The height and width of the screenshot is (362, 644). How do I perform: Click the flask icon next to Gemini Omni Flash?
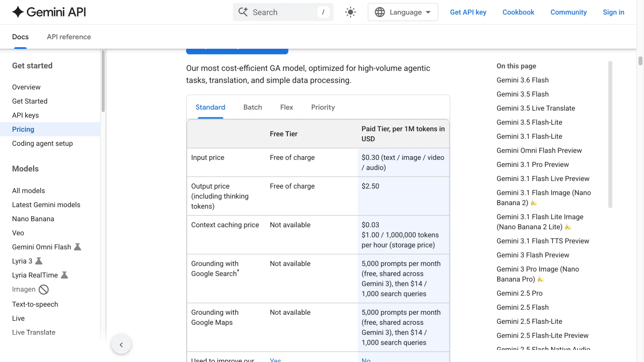click(77, 247)
